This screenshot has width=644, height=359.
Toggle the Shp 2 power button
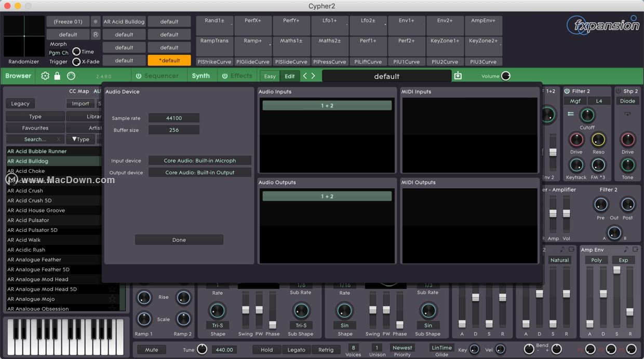[x=618, y=91]
